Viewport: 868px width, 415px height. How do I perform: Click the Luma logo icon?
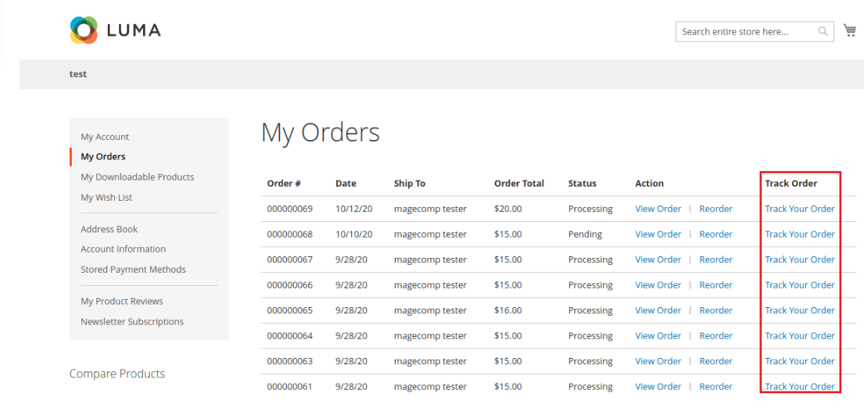point(84,30)
